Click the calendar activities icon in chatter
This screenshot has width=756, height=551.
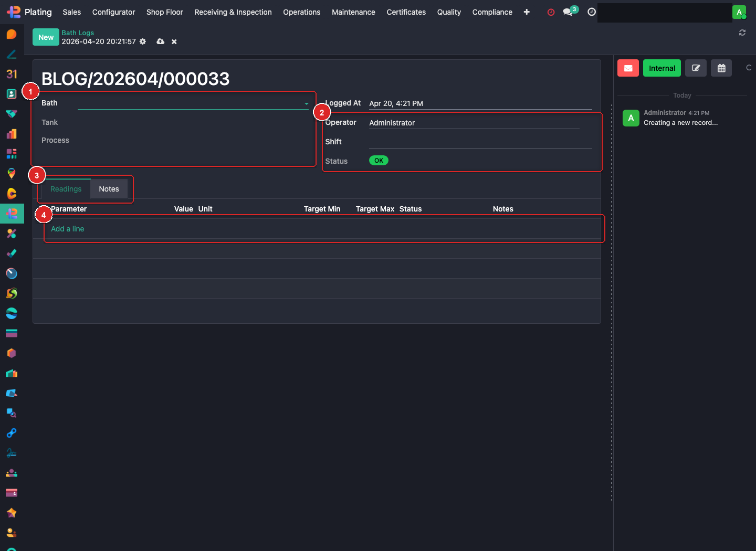tap(721, 68)
